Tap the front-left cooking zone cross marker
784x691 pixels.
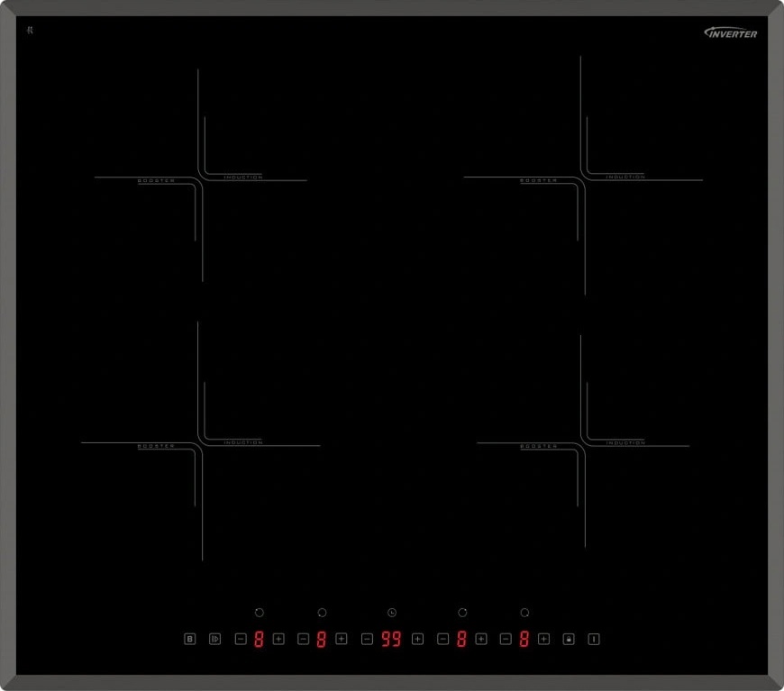[x=200, y=443]
